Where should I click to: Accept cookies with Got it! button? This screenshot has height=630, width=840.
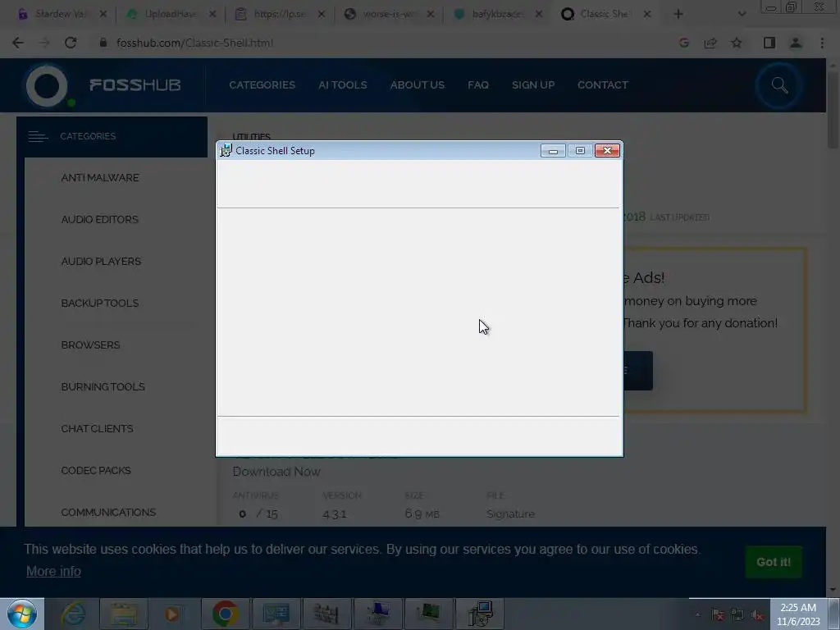(x=774, y=562)
